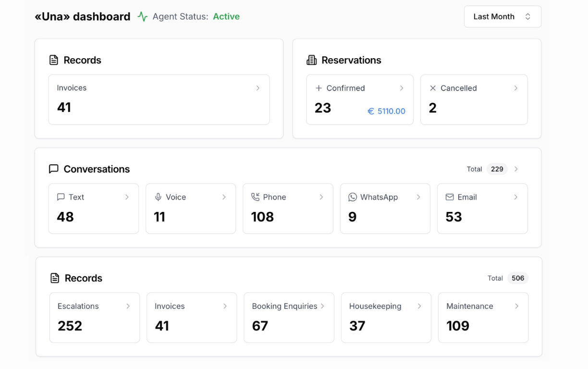Expand the Maintenance card chevron
Screen dimensions: 588x369
(x=517, y=306)
